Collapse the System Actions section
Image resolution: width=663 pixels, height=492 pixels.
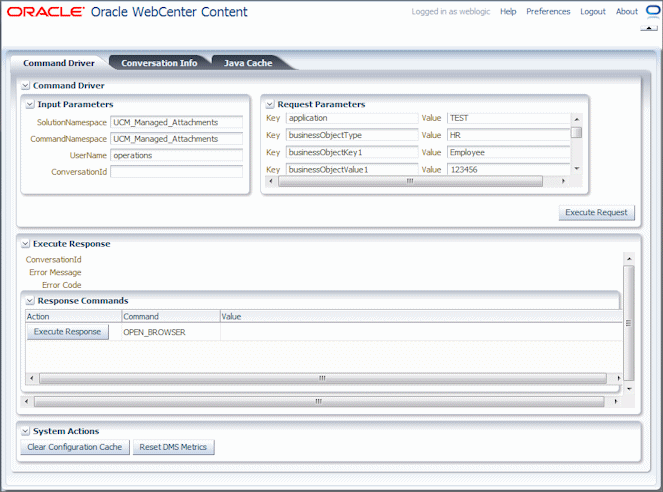(25, 431)
